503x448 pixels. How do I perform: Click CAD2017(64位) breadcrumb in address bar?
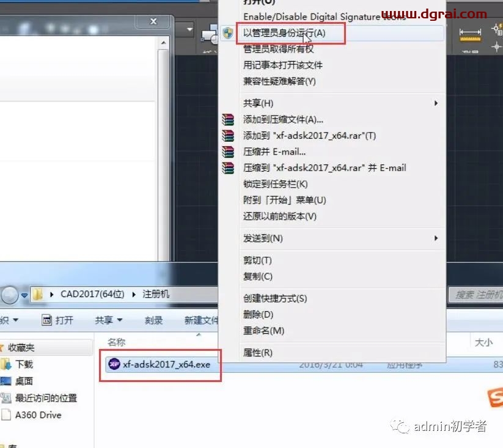(x=92, y=294)
